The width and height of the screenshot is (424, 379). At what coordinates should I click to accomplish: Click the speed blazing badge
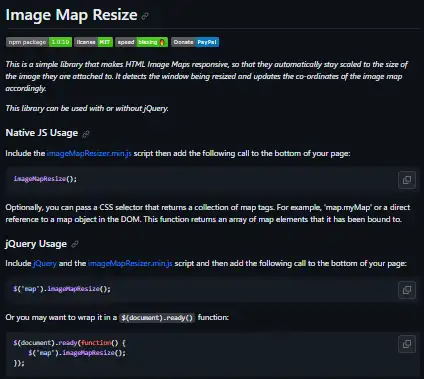click(142, 42)
